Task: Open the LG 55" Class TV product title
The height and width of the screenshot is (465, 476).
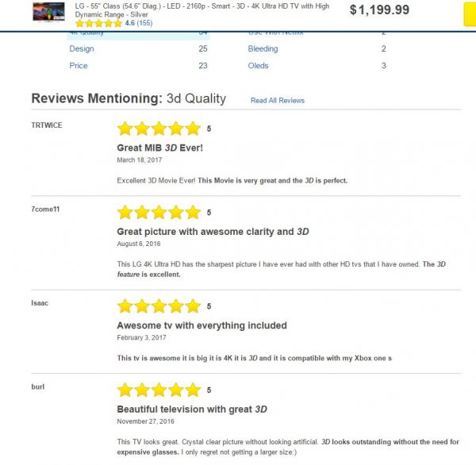Action: (202, 10)
